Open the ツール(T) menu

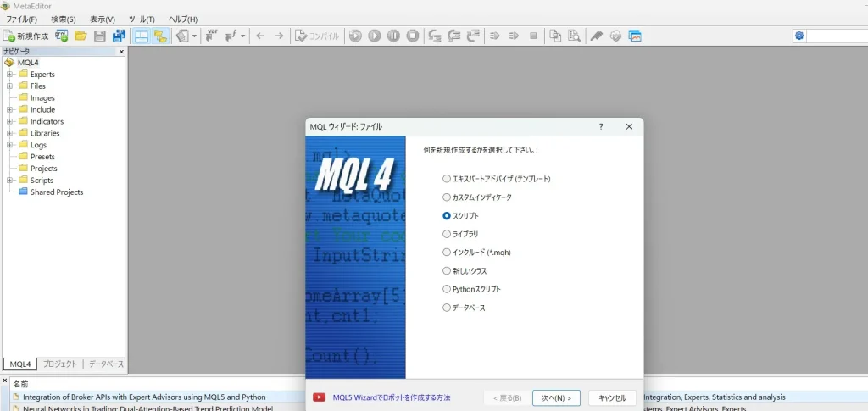click(142, 19)
